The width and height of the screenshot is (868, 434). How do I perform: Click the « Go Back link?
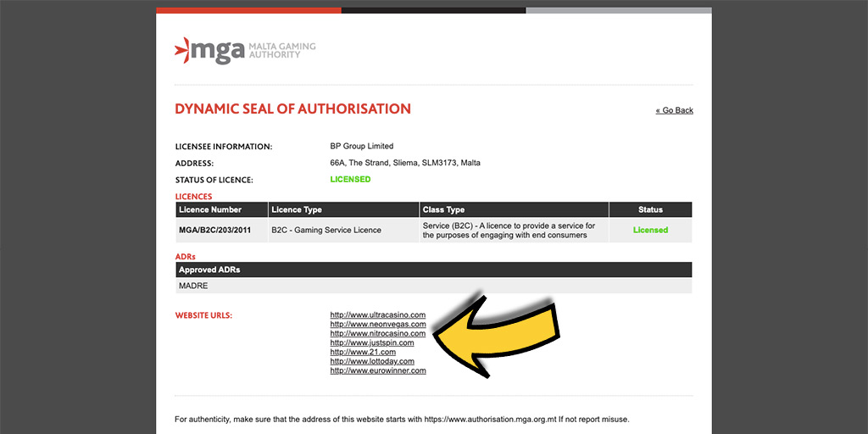pos(674,110)
